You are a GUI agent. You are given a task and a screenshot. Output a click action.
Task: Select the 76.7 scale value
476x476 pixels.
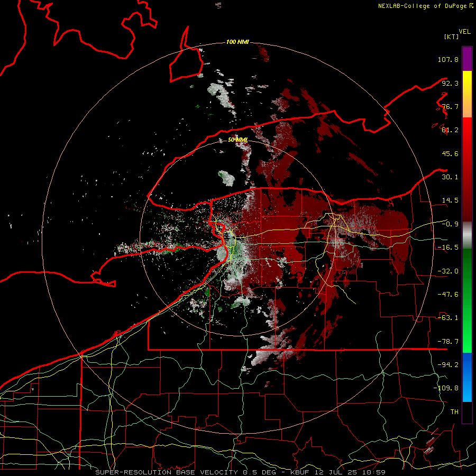tap(450, 106)
